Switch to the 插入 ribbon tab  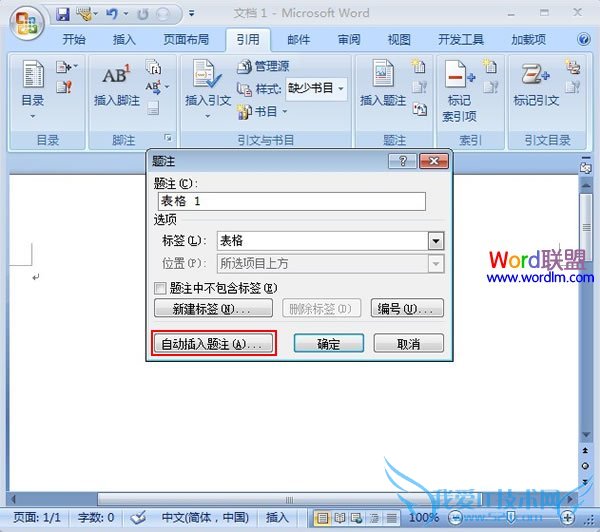tap(124, 39)
